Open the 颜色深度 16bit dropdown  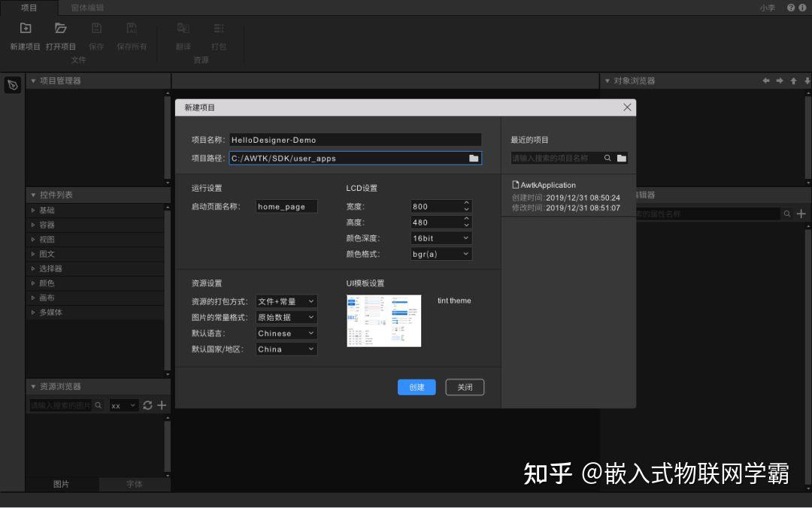coord(441,237)
